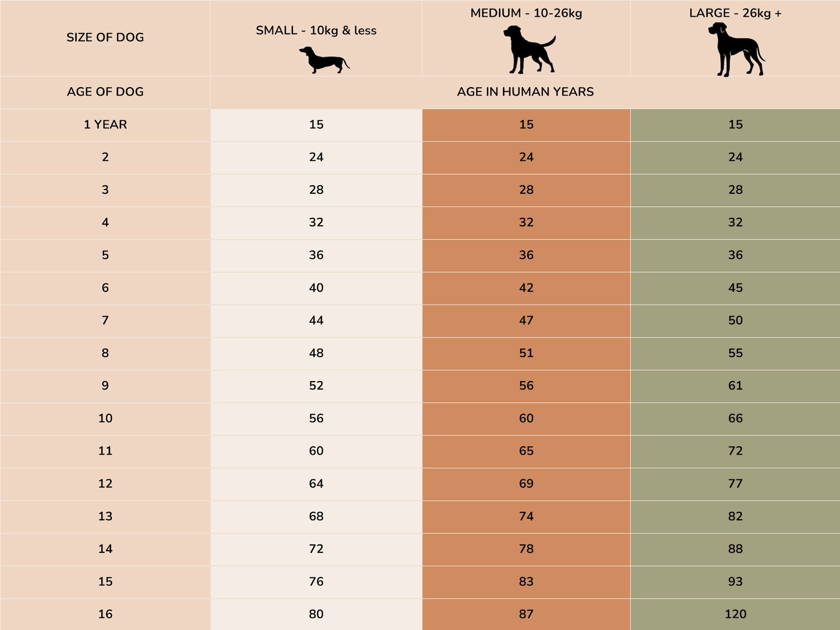The image size is (840, 630).
Task: Select the age 16 row label
Action: (105, 614)
